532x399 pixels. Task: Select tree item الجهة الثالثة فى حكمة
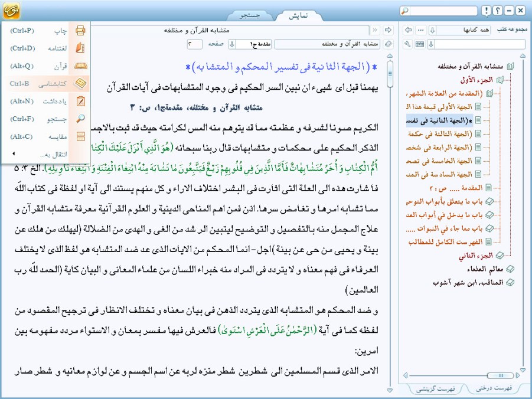tap(440, 133)
